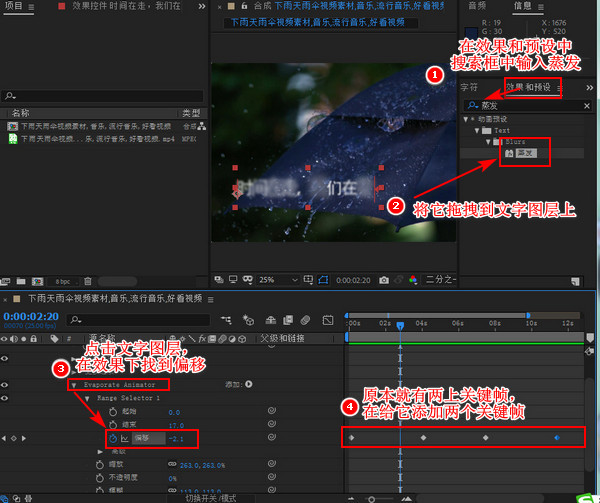
Task: Click constrain proportions link on 缩放
Action: pos(172,464)
